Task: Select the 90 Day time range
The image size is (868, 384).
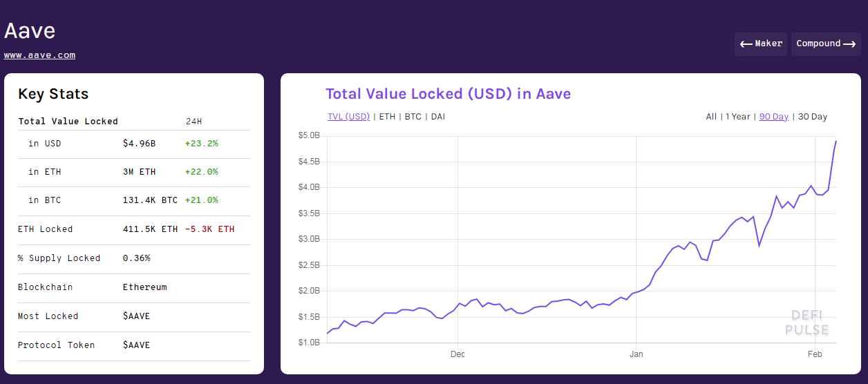Action: click(773, 117)
